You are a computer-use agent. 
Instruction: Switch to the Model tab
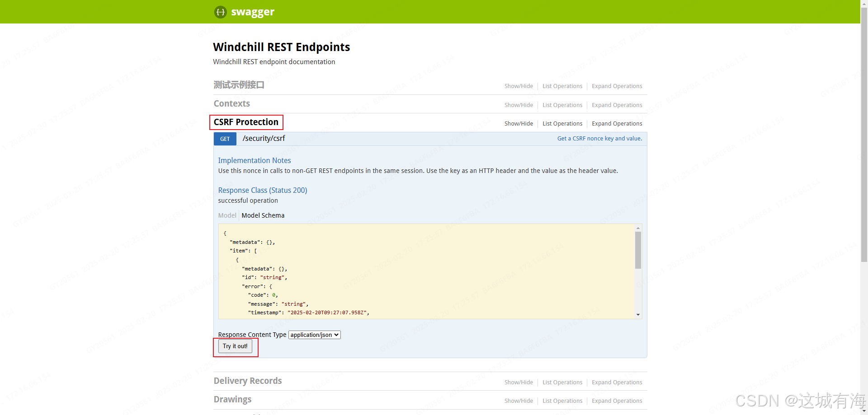(x=227, y=215)
